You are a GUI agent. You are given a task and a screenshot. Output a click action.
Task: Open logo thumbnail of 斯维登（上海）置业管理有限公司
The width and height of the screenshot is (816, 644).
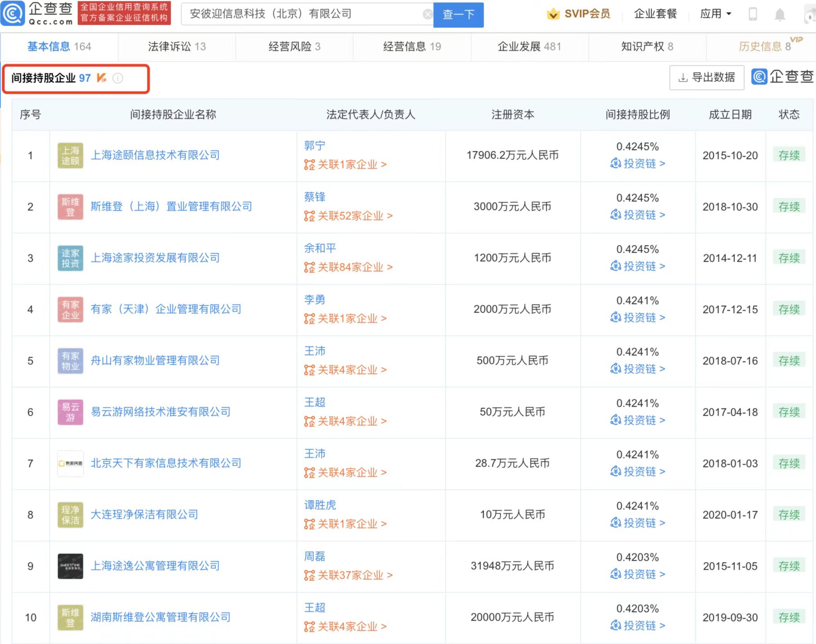point(70,207)
